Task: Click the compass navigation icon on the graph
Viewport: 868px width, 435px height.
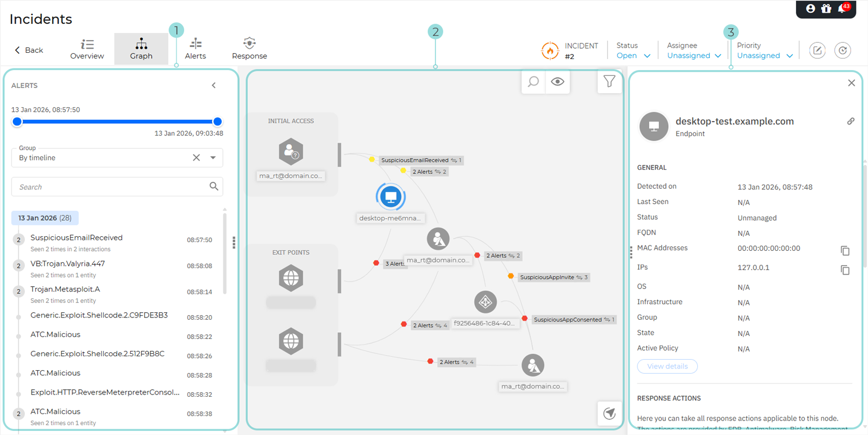Action: point(610,413)
